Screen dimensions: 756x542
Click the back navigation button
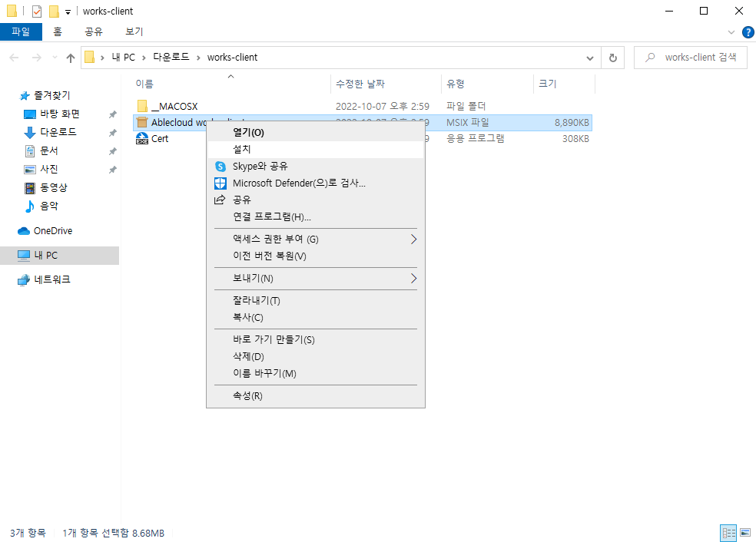coord(13,57)
